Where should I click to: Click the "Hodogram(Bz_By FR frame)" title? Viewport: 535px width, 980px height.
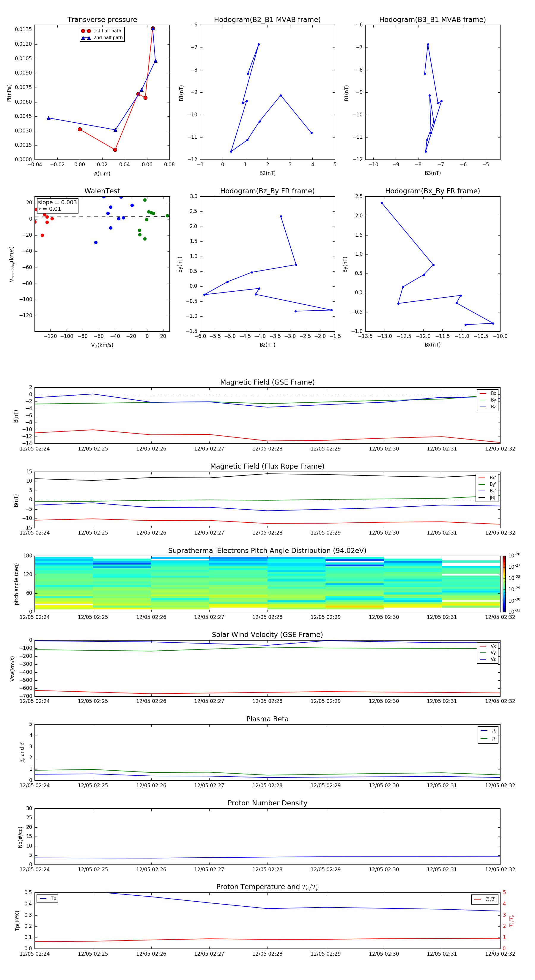pos(267,191)
